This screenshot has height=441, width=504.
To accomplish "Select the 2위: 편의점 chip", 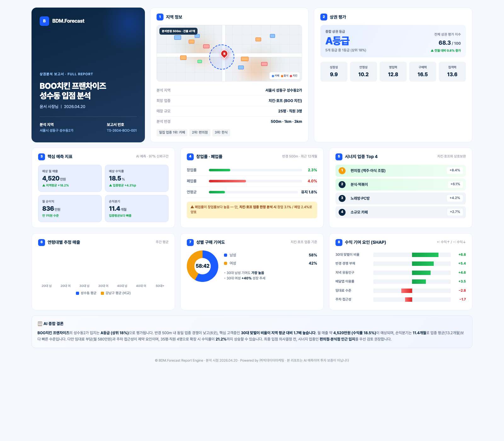I will tap(200, 133).
